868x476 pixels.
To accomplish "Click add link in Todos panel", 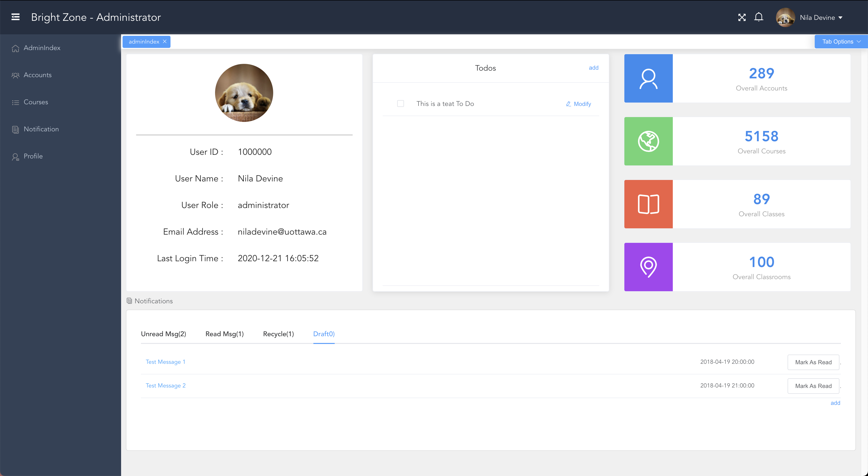I will click(593, 68).
